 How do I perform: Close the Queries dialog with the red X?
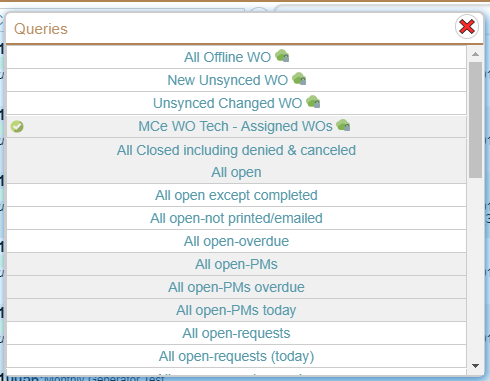tap(467, 27)
